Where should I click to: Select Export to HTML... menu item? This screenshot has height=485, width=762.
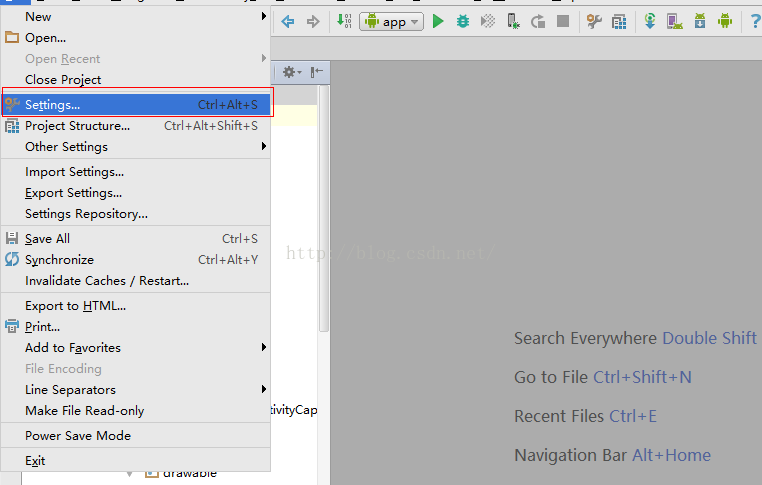136,306
